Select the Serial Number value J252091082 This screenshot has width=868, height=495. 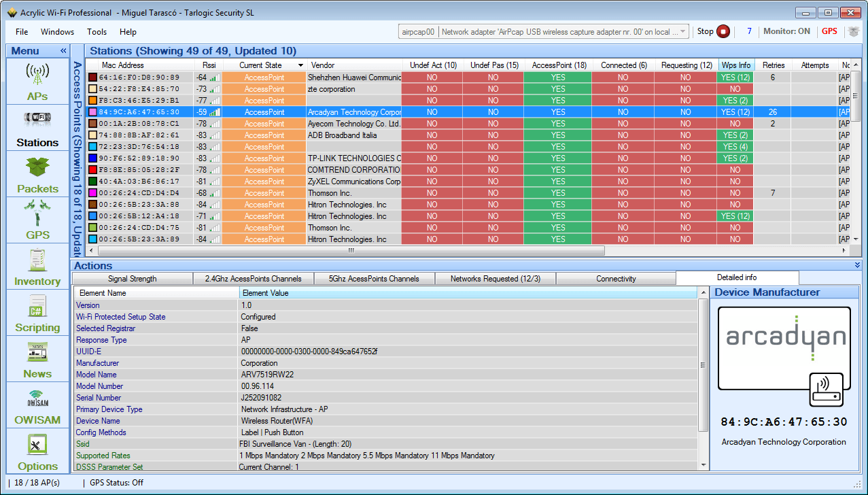261,398
